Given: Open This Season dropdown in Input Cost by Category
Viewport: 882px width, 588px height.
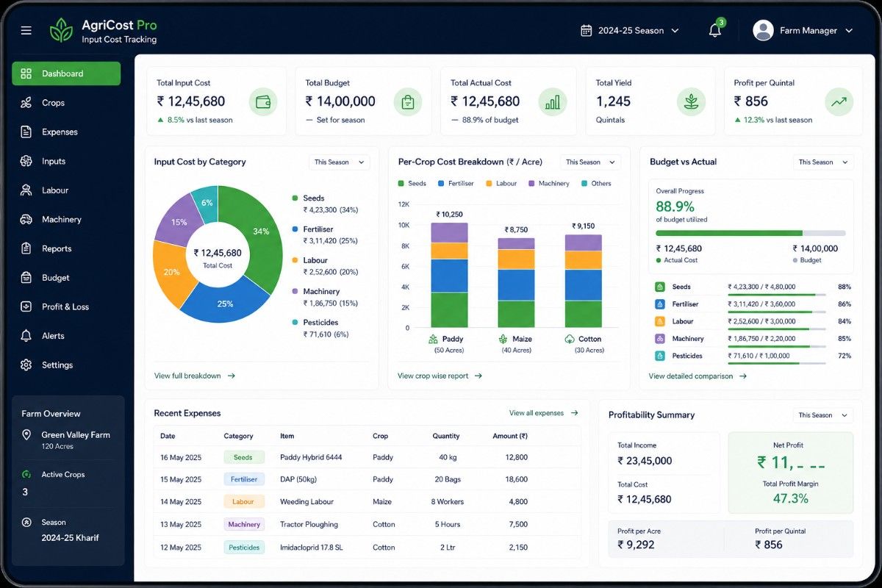Looking at the screenshot, I should pos(339,162).
